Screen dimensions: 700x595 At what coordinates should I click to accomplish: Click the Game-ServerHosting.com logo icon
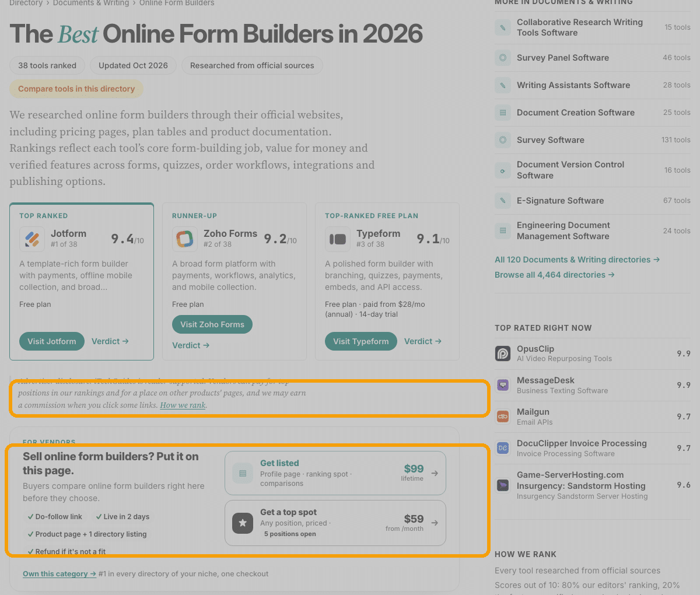503,485
